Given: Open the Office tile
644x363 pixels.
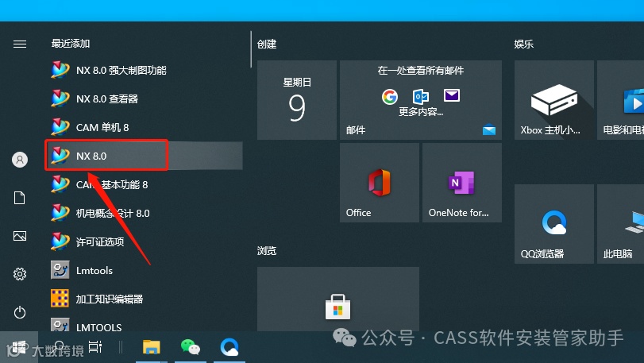Looking at the screenshot, I should point(380,183).
